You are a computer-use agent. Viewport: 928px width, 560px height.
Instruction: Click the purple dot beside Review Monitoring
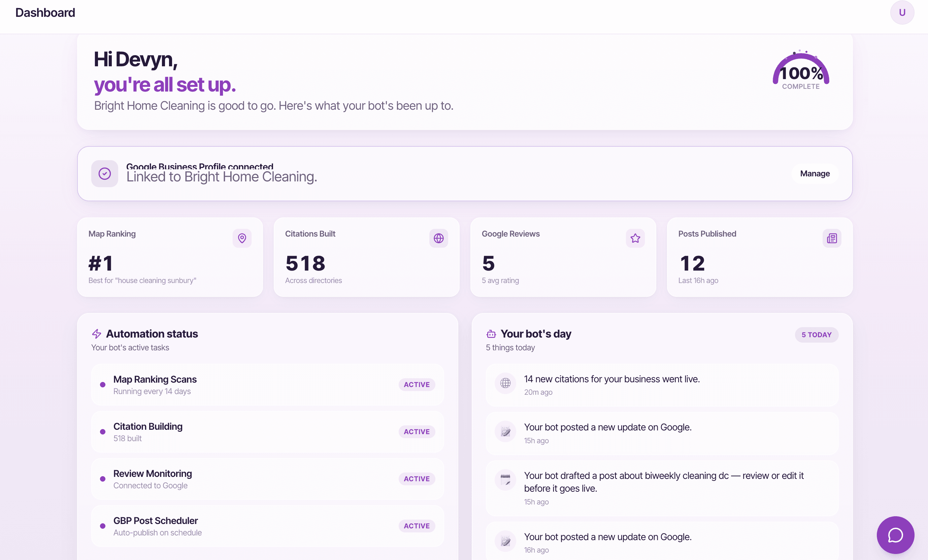coord(102,479)
